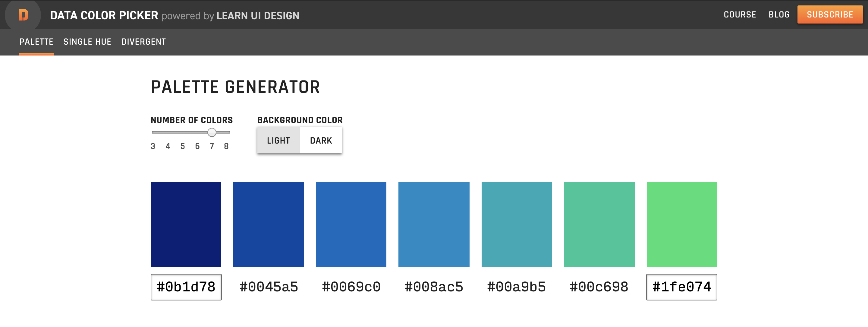Toggle background color to LIGHT

tap(278, 140)
